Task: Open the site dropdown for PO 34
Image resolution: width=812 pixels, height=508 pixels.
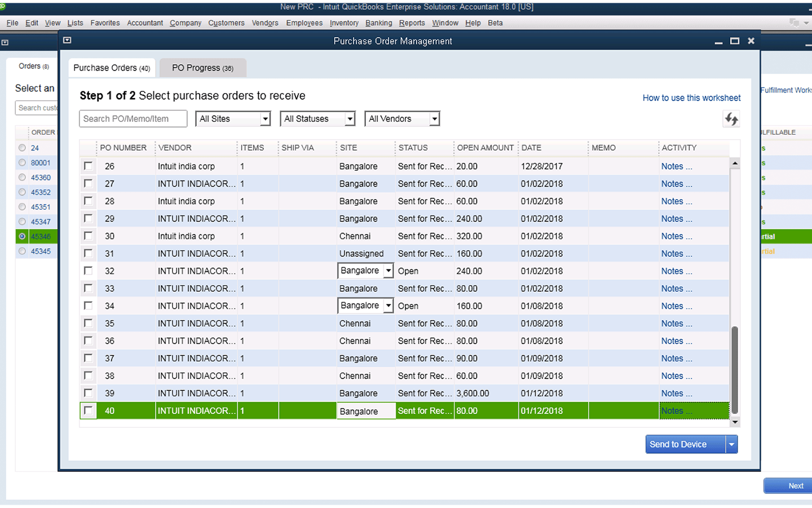Action: (x=388, y=306)
